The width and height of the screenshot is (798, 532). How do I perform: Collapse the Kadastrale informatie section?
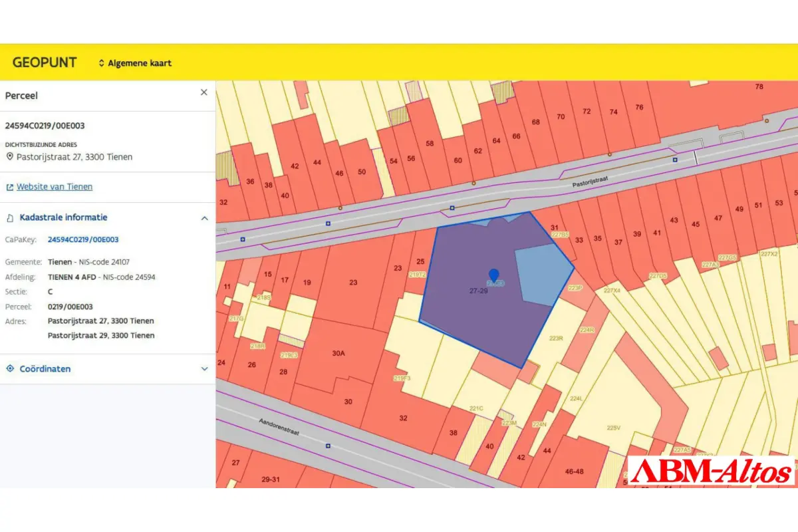[204, 217]
